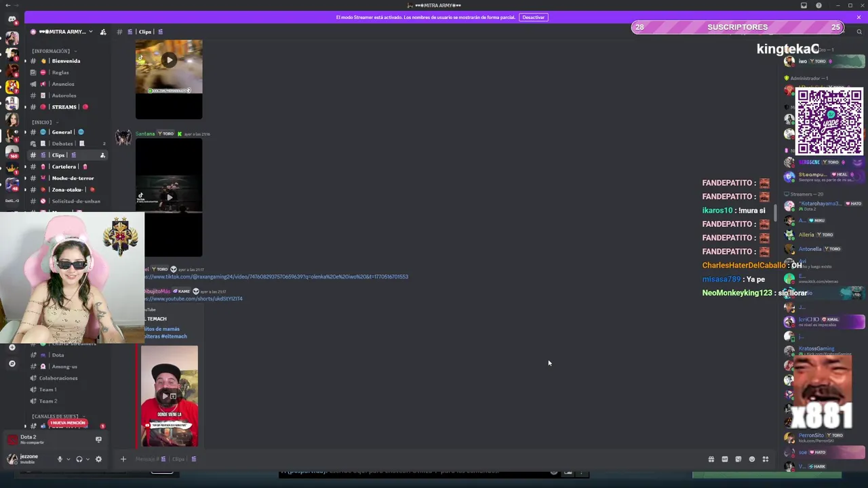Open the discover servers compass icon
868x488 pixels.
click(12, 364)
